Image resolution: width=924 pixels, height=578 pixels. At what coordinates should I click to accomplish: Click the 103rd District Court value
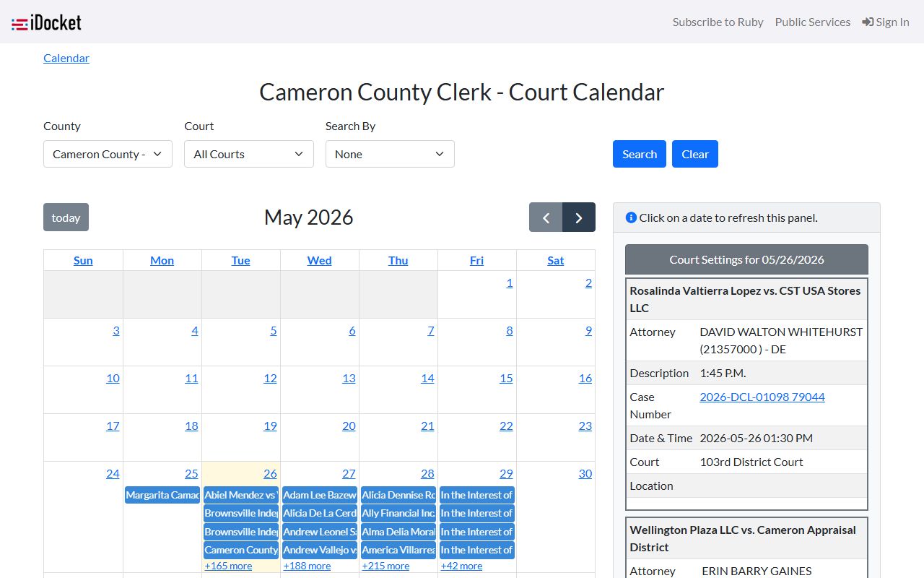point(751,462)
